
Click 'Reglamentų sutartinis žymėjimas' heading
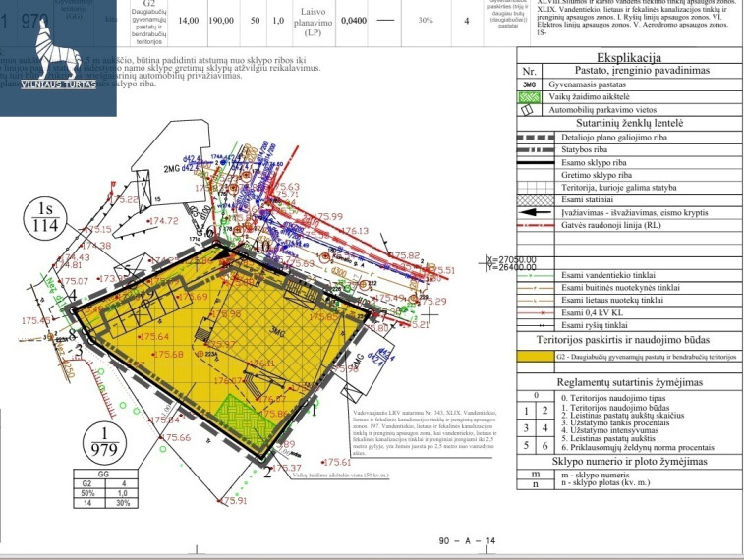[629, 382]
